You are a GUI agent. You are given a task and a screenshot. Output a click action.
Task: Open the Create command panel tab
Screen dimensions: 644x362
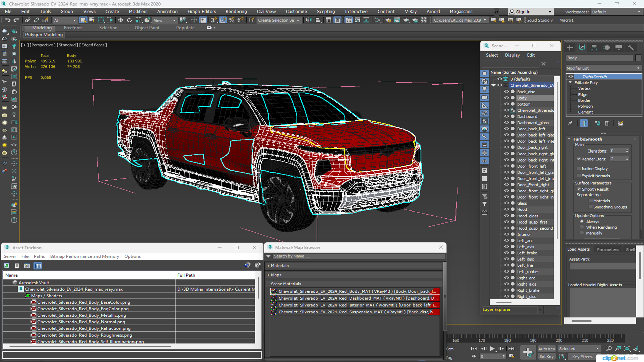point(570,48)
